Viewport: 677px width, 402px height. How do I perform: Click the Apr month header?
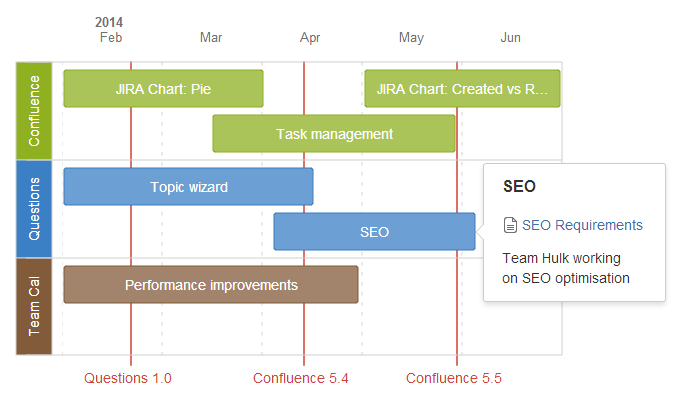[310, 38]
